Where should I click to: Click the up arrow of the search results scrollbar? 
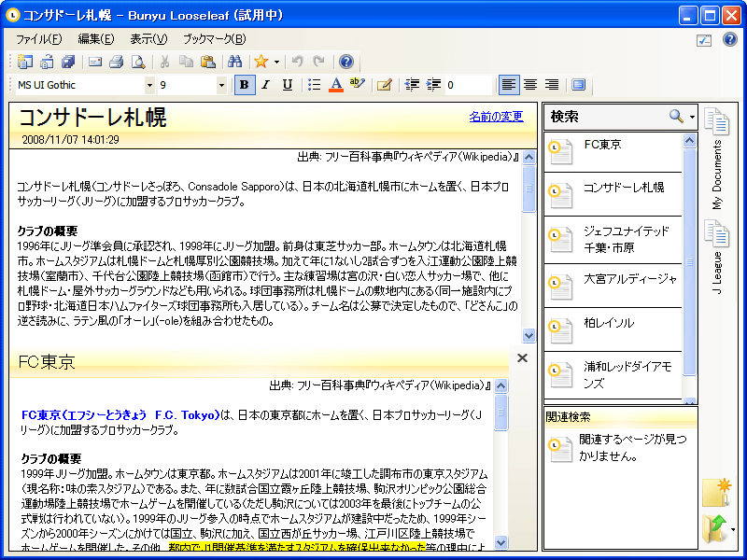(x=689, y=141)
